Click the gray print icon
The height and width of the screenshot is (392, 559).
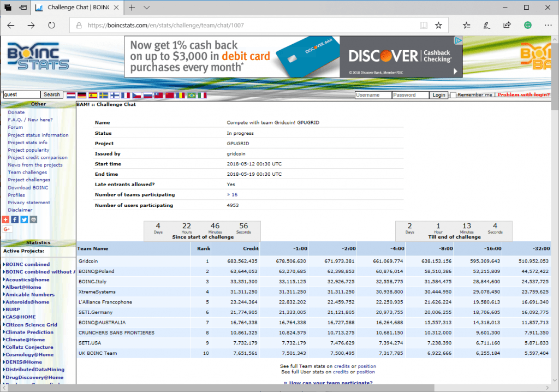point(33,219)
